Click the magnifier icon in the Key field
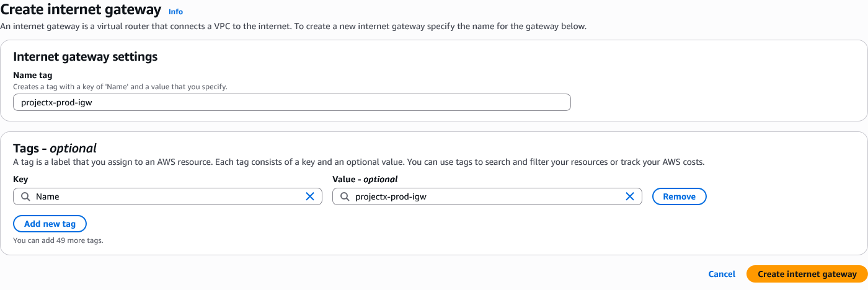 (x=25, y=196)
